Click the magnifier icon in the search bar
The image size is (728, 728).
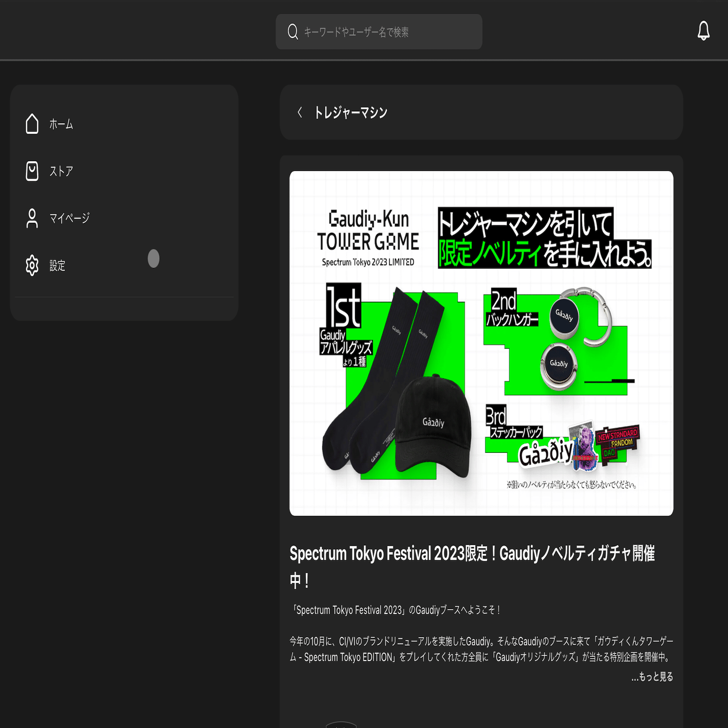[292, 31]
